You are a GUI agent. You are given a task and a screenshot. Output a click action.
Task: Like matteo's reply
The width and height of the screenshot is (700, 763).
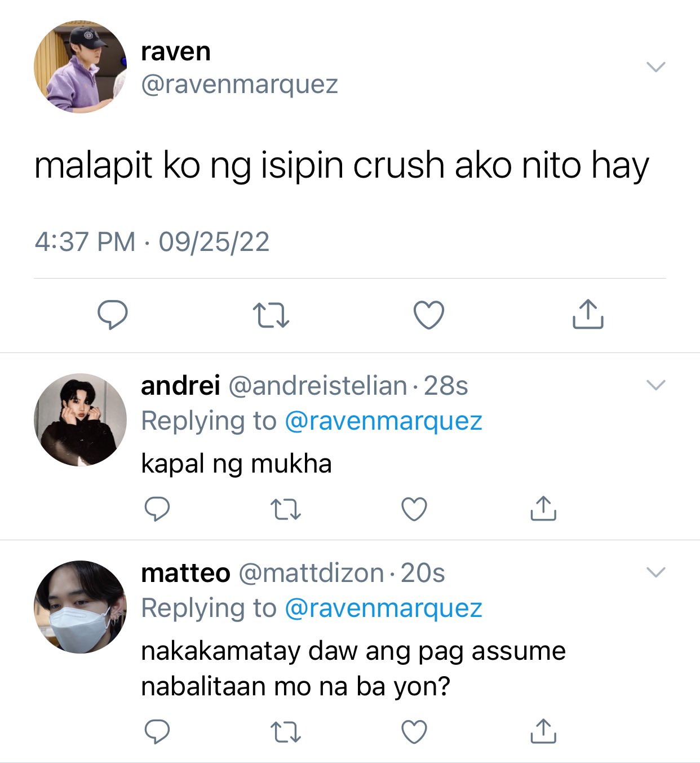(414, 732)
